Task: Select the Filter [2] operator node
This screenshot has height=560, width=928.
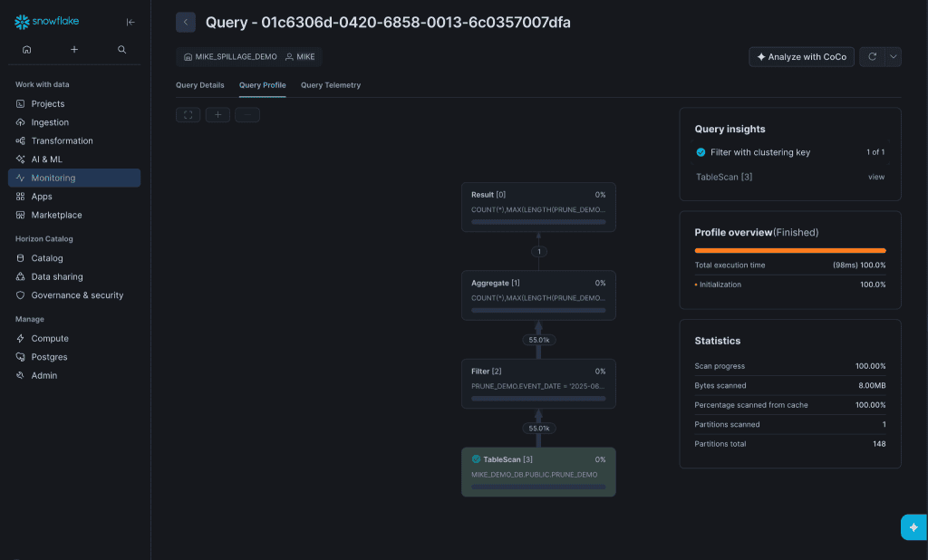Action: [x=538, y=383]
